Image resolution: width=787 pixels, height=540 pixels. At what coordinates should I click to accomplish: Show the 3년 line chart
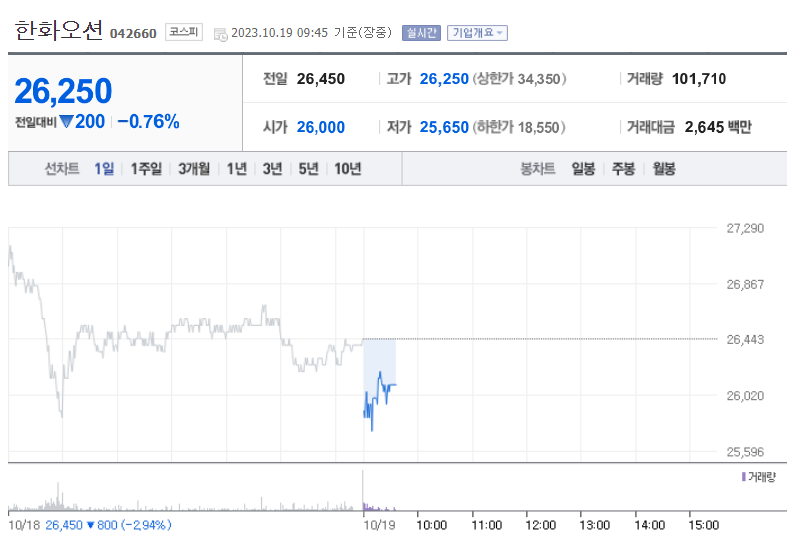click(x=273, y=169)
